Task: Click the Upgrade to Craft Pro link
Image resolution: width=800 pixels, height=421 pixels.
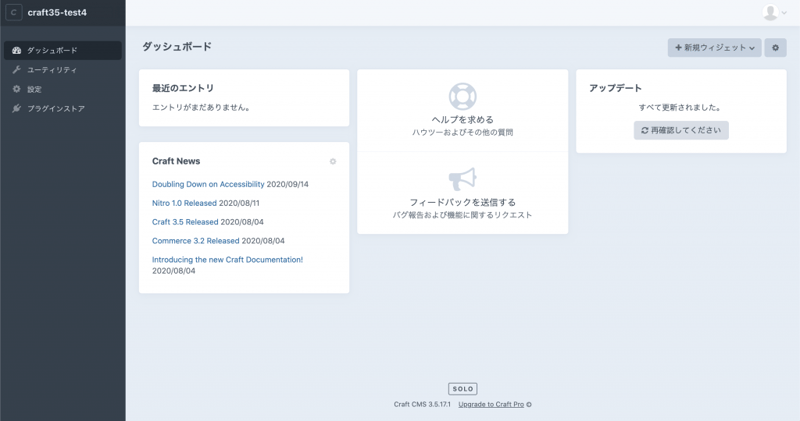Action: coord(491,404)
